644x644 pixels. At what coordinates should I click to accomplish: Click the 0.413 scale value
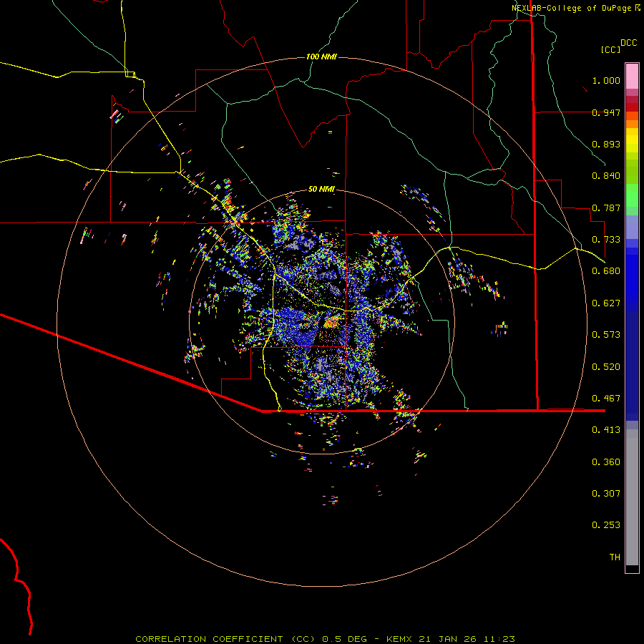pyautogui.click(x=606, y=430)
